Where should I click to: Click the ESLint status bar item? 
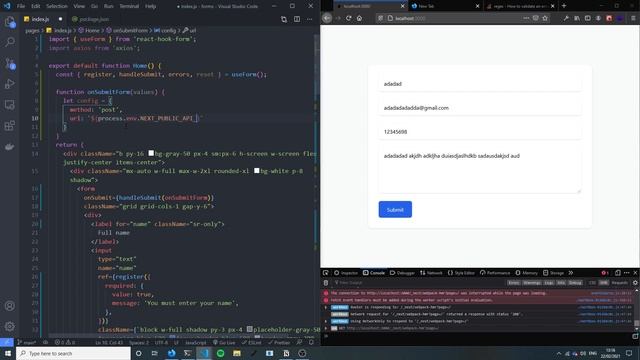pyautogui.click(x=251, y=342)
